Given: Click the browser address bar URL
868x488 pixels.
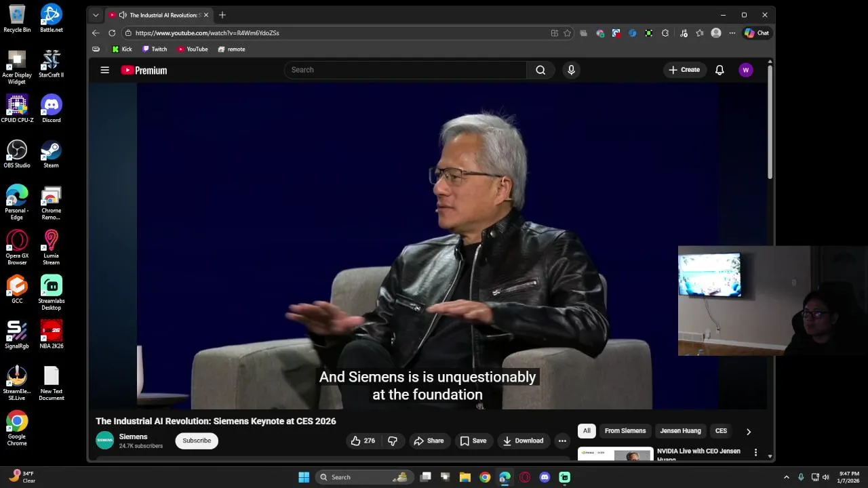Looking at the screenshot, I should pos(207,33).
